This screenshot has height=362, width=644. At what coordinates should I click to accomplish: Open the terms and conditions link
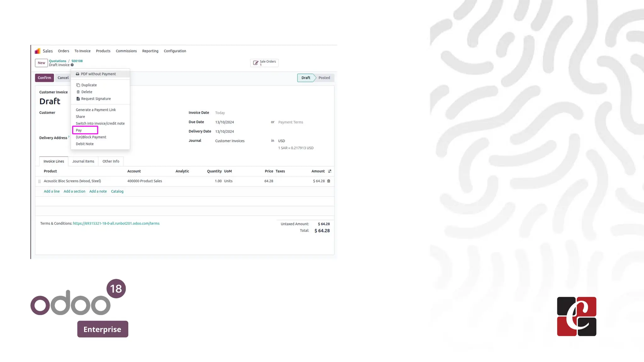(x=116, y=223)
